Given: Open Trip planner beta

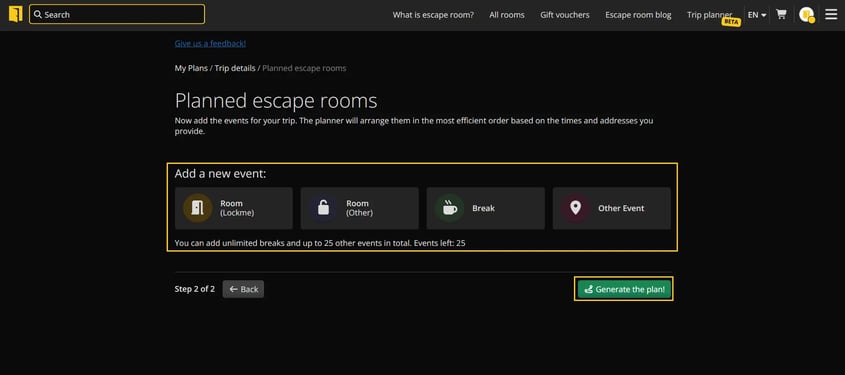Looking at the screenshot, I should [x=710, y=15].
